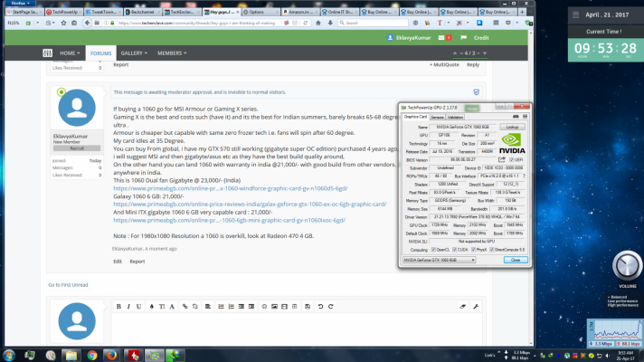
Task: Save the draft with the floppy icon
Action: [x=308, y=306]
